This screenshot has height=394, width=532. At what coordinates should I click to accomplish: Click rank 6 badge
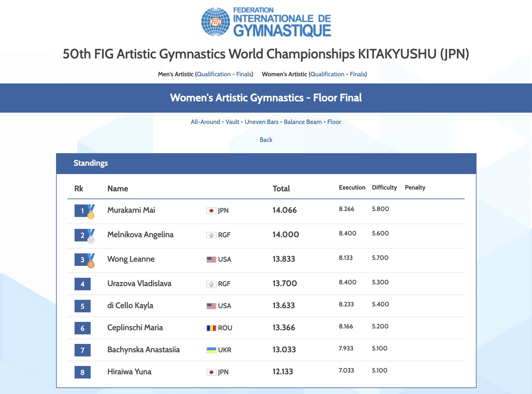point(83,328)
